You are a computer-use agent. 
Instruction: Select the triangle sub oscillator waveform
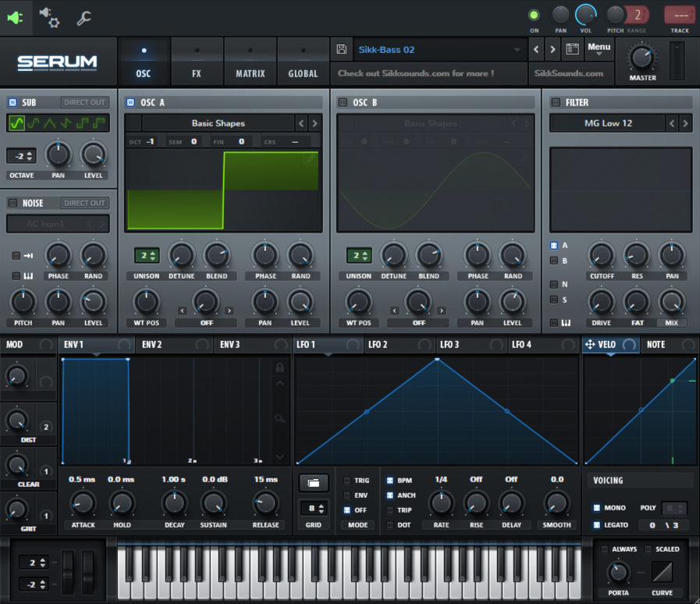click(49, 123)
